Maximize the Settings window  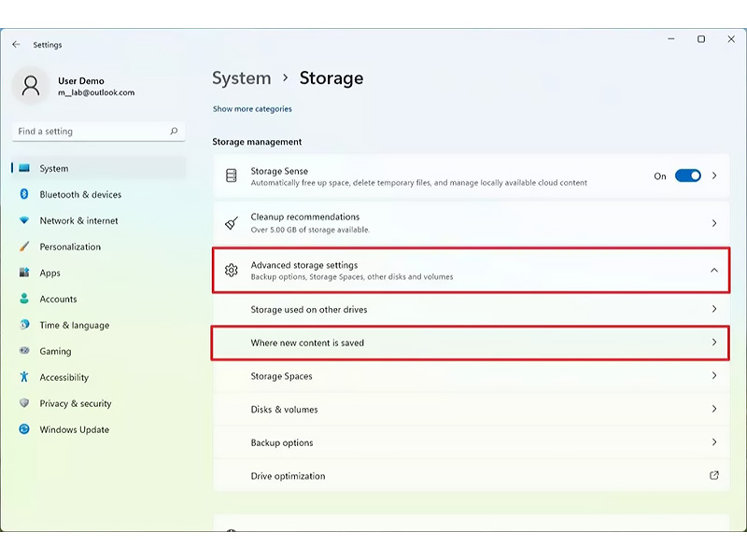701,39
